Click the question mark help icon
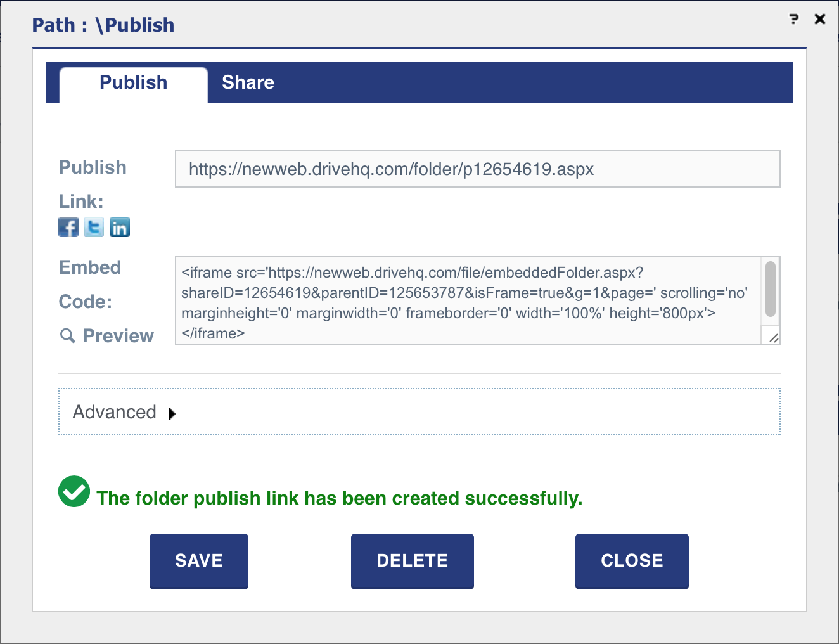Image resolution: width=839 pixels, height=644 pixels. click(794, 19)
